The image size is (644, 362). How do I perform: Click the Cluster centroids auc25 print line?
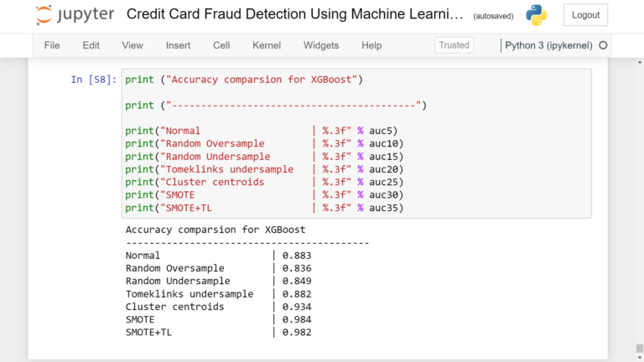tap(264, 182)
